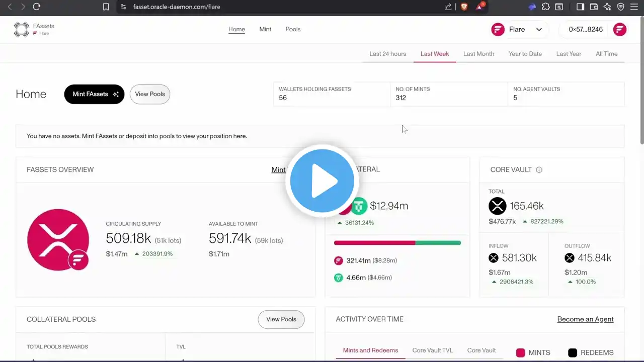Open the browser hamburger menu
The width and height of the screenshot is (644, 362).
pos(634,7)
